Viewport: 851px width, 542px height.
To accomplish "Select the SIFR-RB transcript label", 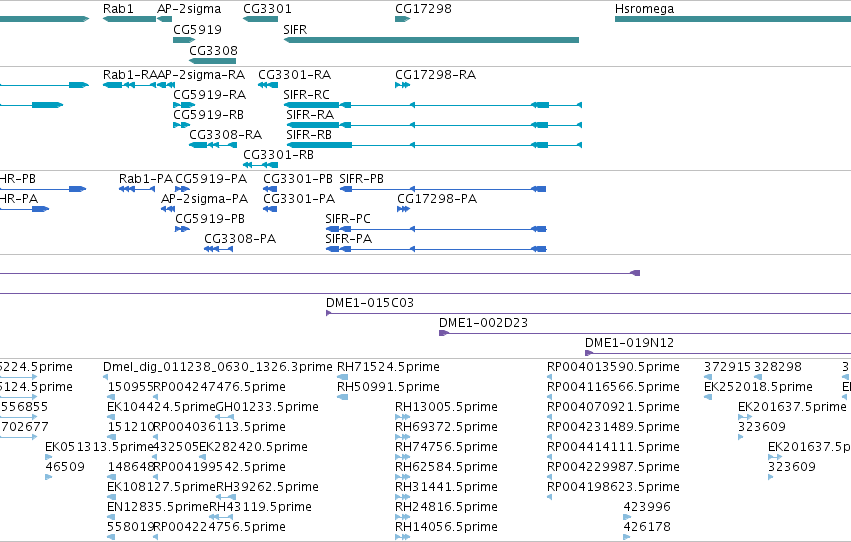I will (x=309, y=135).
